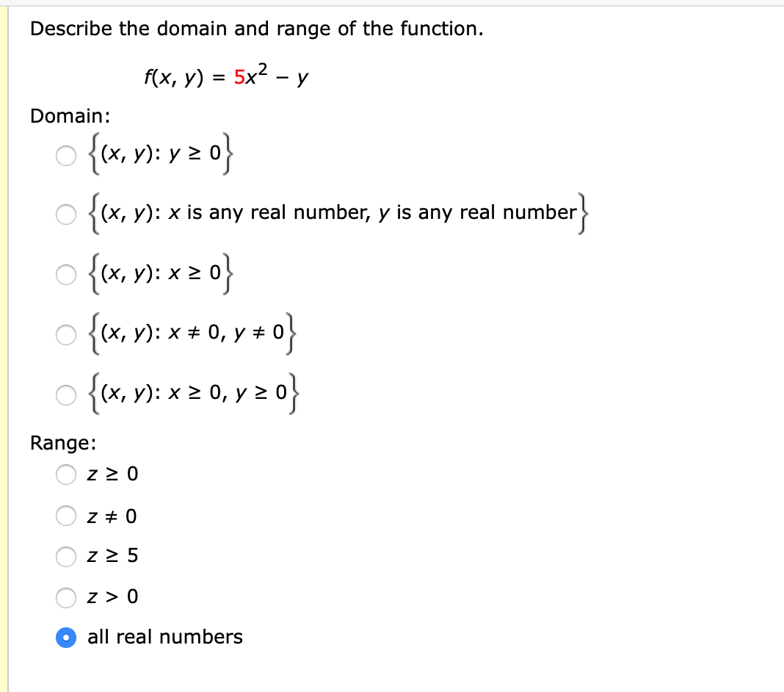Select range option z ≠ 0
The image size is (784, 692).
[x=65, y=516]
